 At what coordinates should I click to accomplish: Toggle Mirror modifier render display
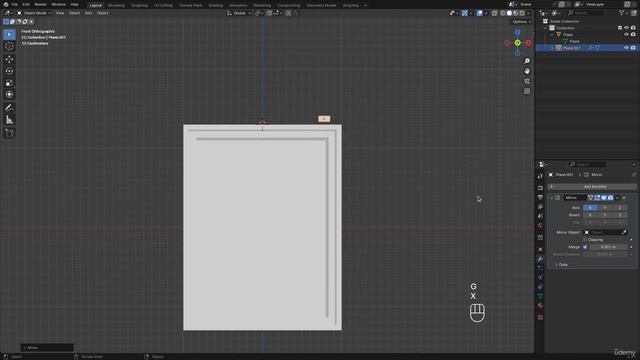610,198
